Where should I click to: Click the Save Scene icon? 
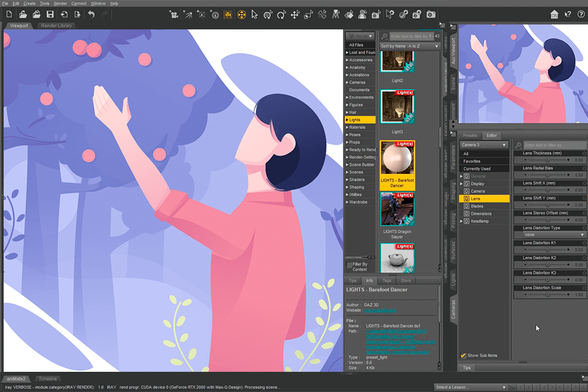[50, 14]
